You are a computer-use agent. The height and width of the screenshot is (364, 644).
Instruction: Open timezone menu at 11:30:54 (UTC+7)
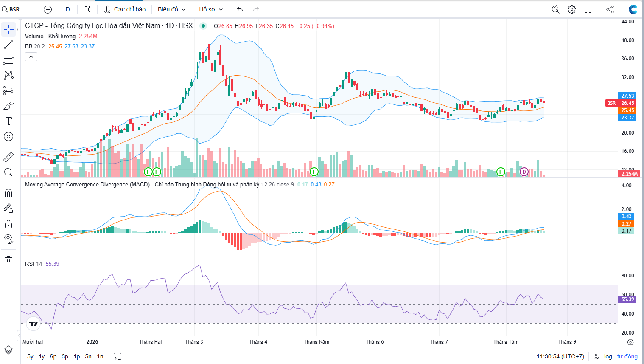click(x=560, y=356)
